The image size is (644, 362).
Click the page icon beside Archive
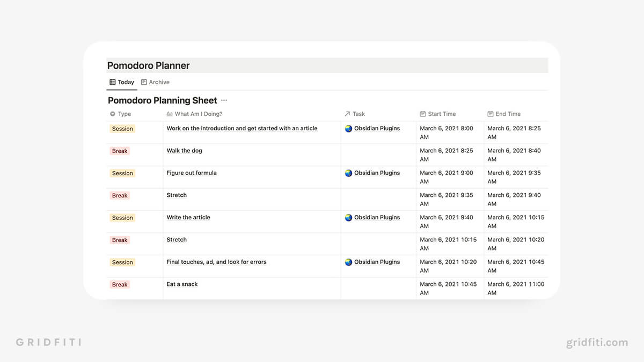pos(144,82)
